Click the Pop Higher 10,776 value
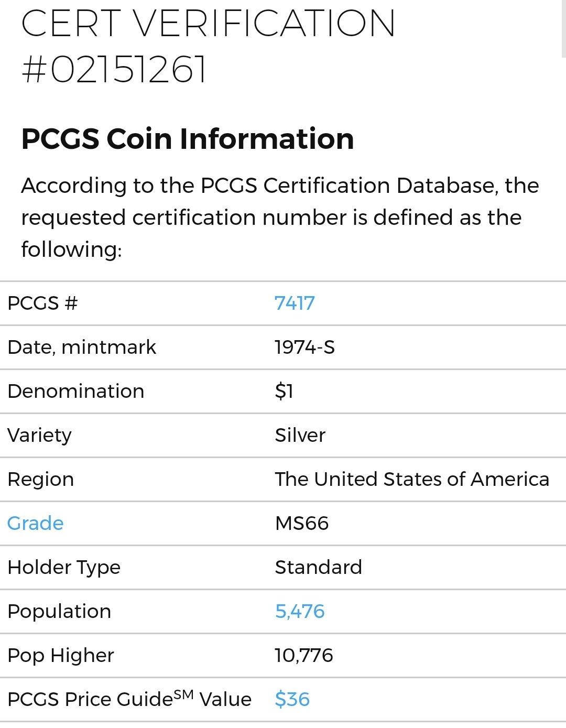This screenshot has height=728, width=566. [x=304, y=656]
